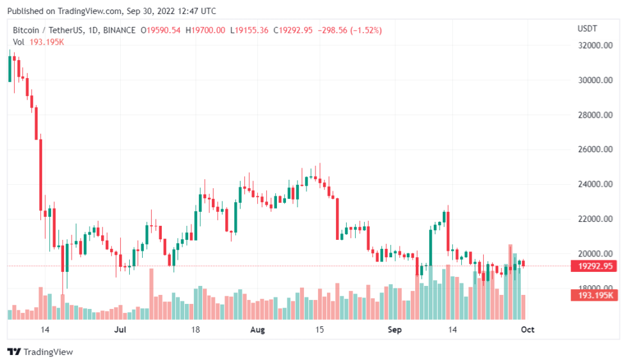Click the close value C19292.95 in legend

(x=293, y=30)
